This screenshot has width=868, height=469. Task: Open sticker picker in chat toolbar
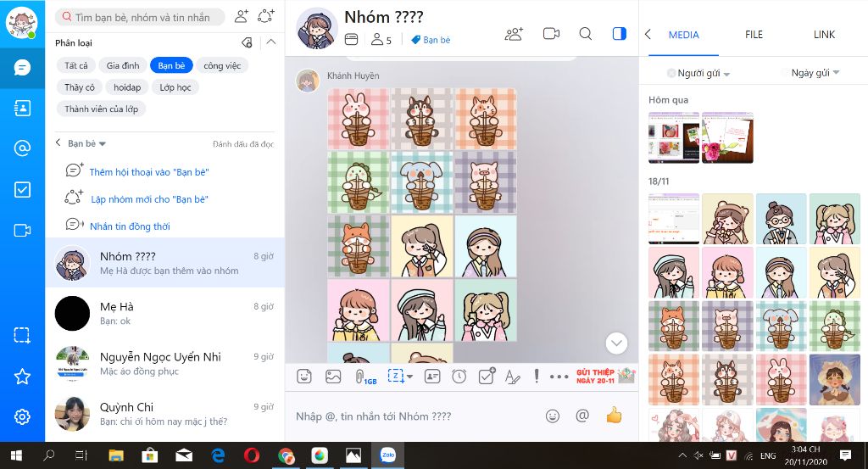point(304,377)
